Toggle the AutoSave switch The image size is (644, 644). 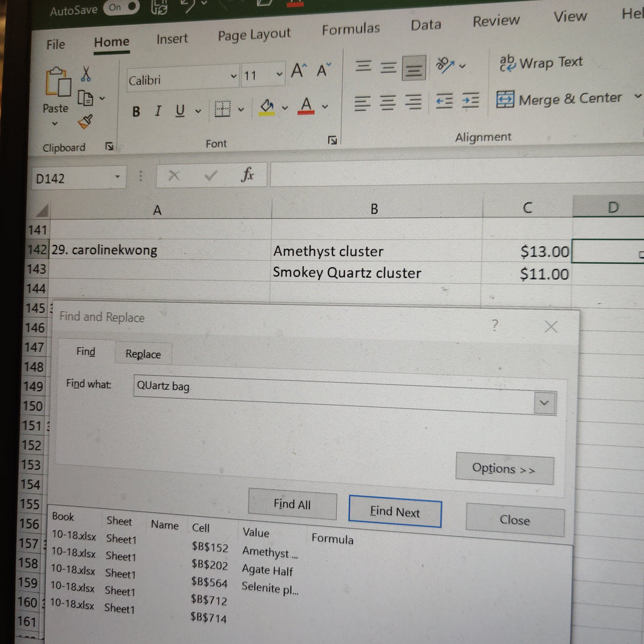(x=122, y=7)
